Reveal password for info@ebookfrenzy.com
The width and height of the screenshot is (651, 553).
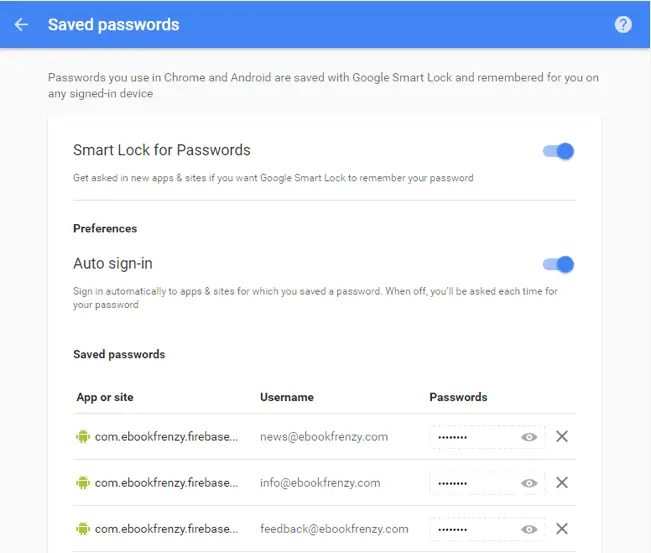tap(529, 483)
